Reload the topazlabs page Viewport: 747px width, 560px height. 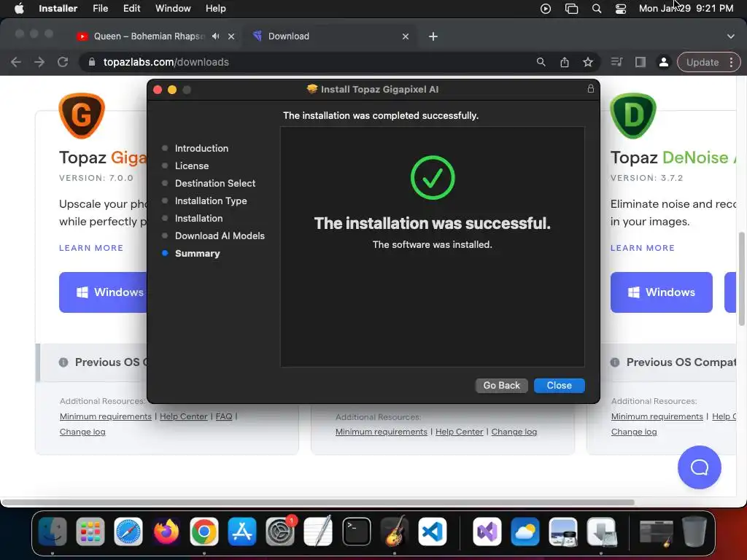63,62
